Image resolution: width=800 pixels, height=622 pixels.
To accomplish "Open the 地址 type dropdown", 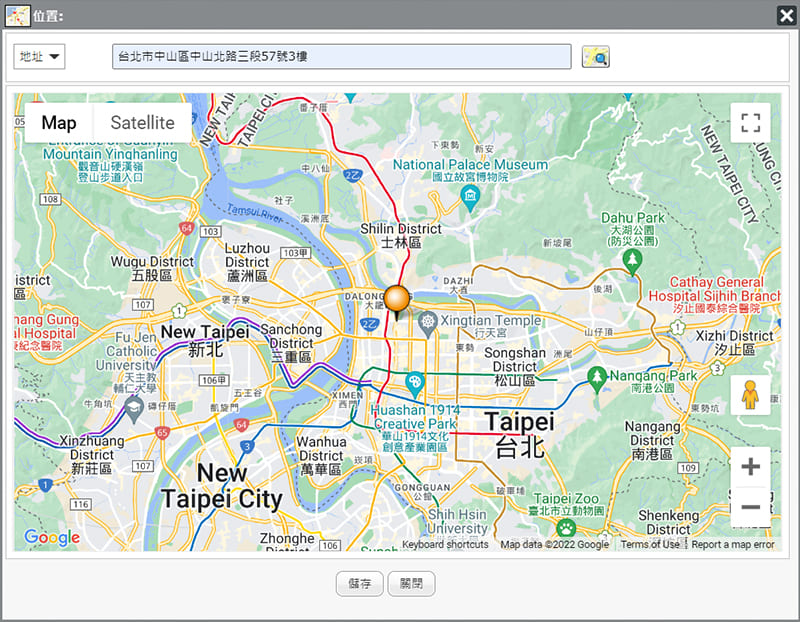I will click(39, 57).
